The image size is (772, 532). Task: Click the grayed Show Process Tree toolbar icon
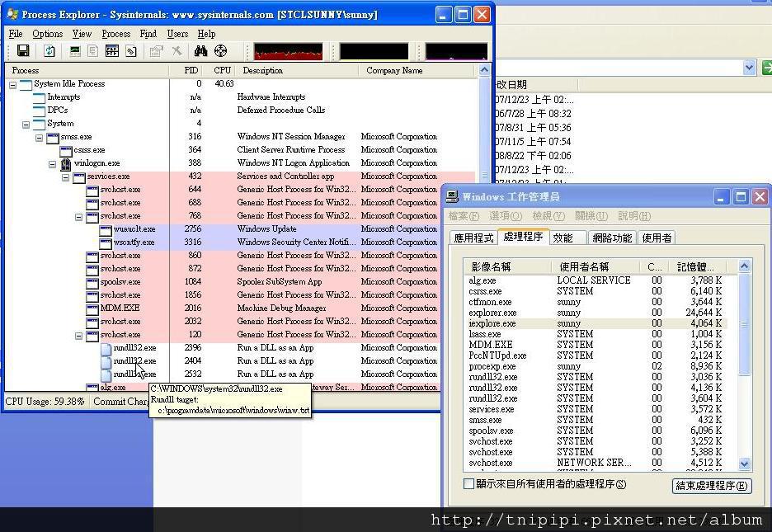pyautogui.click(x=92, y=50)
